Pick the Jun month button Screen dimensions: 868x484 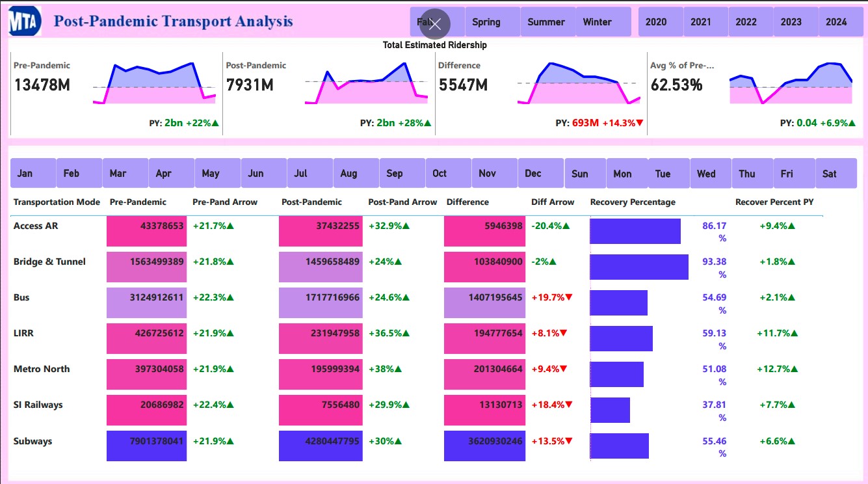point(264,173)
